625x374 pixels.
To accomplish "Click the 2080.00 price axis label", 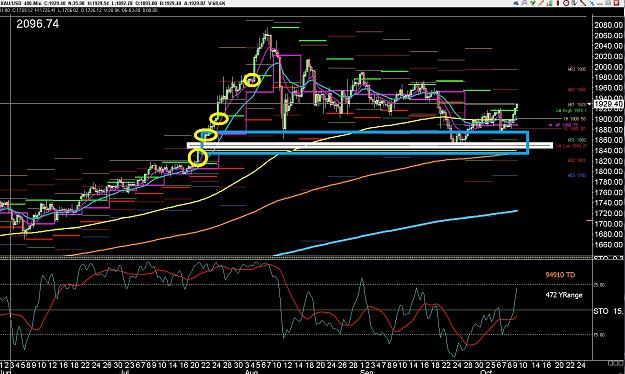I will 608,25.
